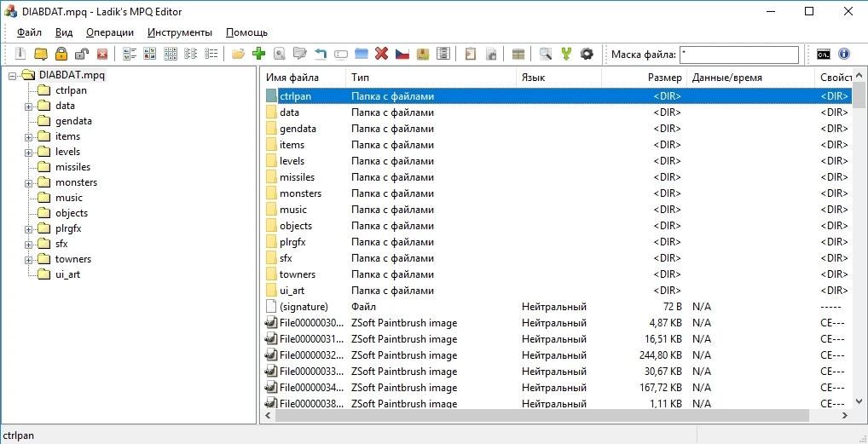
Task: Expand the items folder in tree
Action: [28, 136]
